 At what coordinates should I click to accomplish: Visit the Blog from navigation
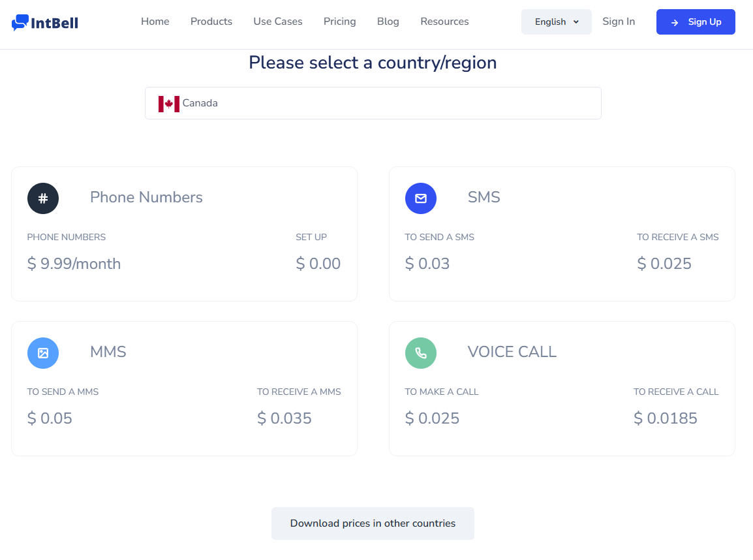click(388, 22)
